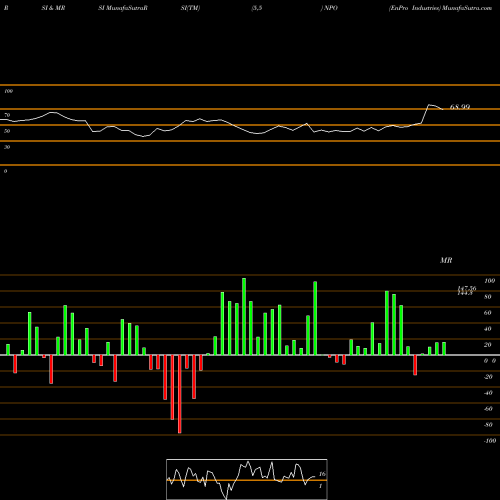Click the deepest red bar in MR histogram
This screenshot has height=500, width=500.
[x=180, y=394]
